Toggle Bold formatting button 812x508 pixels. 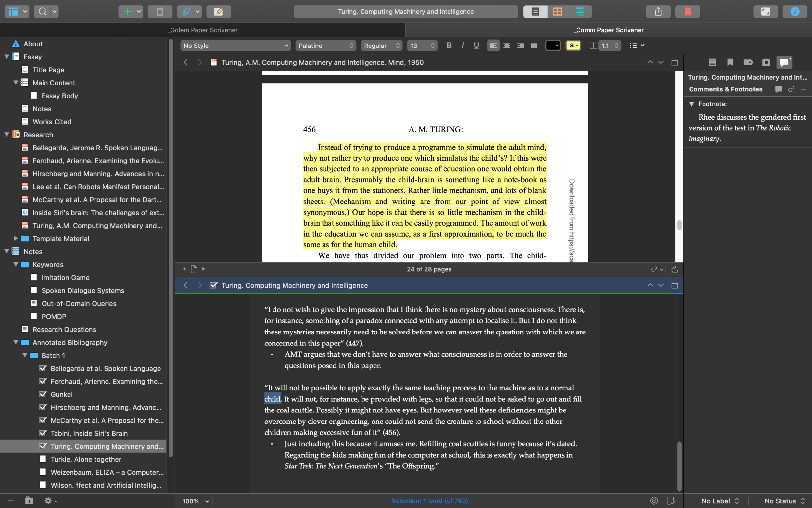(x=449, y=46)
